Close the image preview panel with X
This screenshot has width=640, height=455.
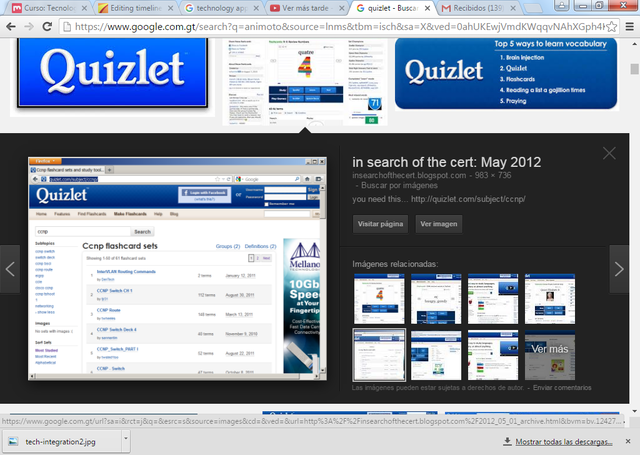(609, 153)
